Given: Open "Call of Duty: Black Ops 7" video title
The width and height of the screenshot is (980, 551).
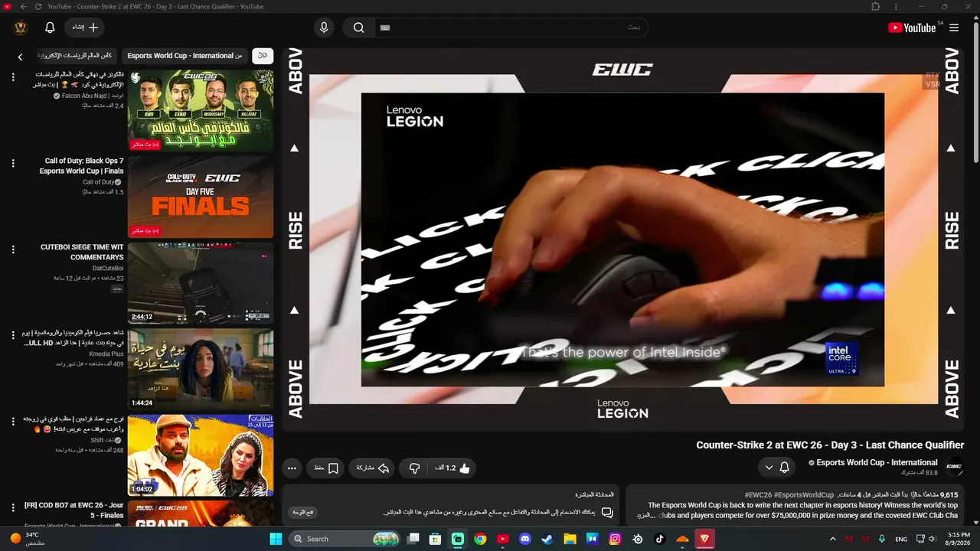Looking at the screenshot, I should 81,166.
